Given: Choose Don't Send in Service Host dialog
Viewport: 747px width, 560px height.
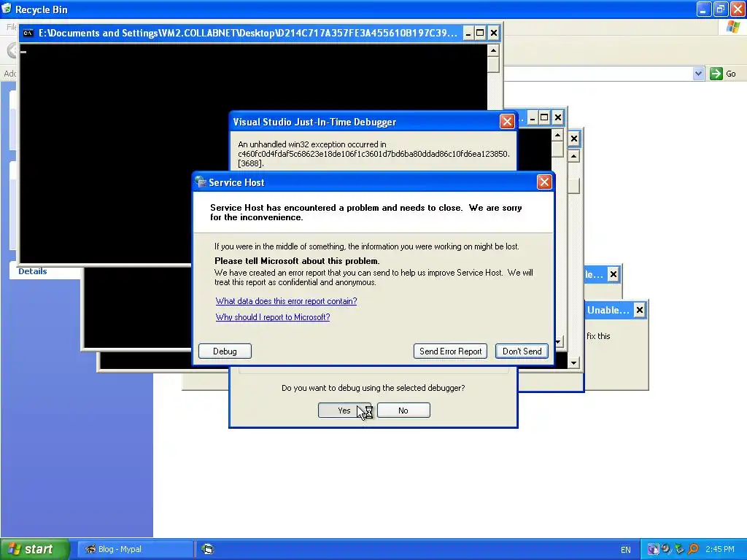Looking at the screenshot, I should (522, 351).
